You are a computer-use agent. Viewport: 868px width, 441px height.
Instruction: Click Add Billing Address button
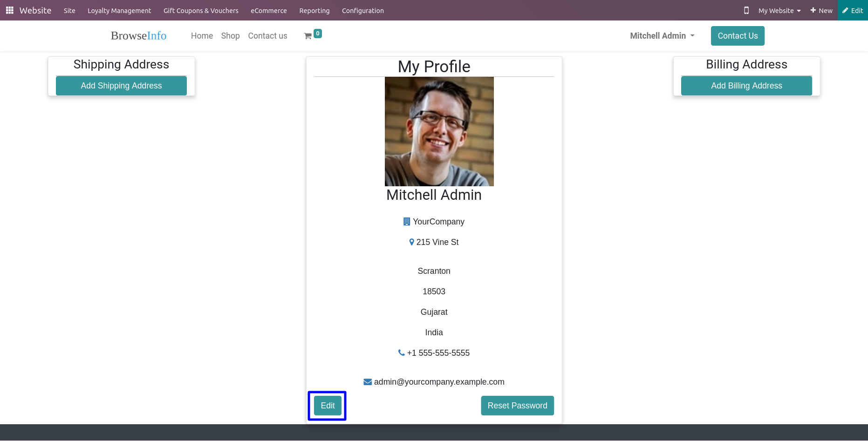click(746, 86)
